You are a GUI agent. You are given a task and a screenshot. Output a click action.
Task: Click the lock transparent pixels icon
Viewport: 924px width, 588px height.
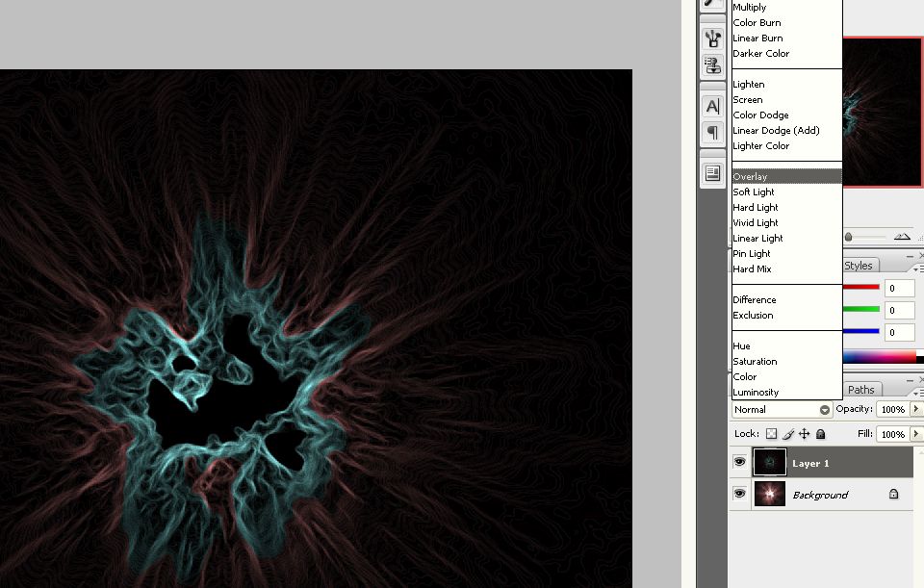tap(771, 434)
